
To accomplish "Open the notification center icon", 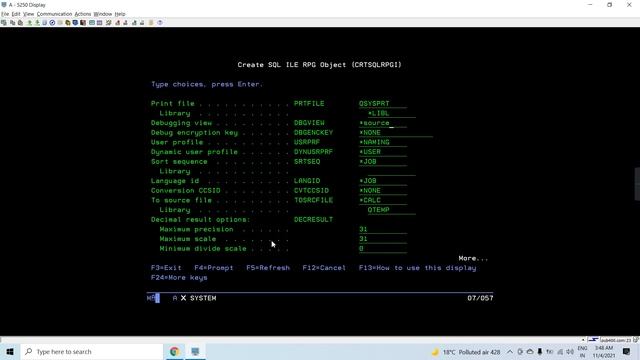I will pyautogui.click(x=627, y=351).
